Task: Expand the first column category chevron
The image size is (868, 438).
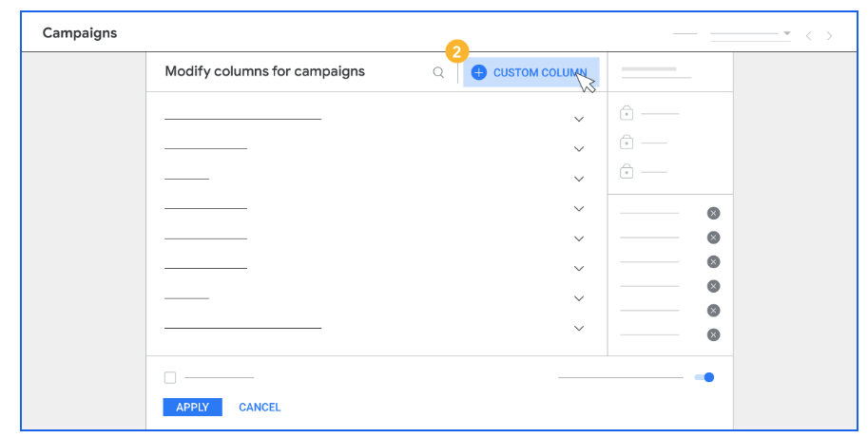Action: (579, 120)
